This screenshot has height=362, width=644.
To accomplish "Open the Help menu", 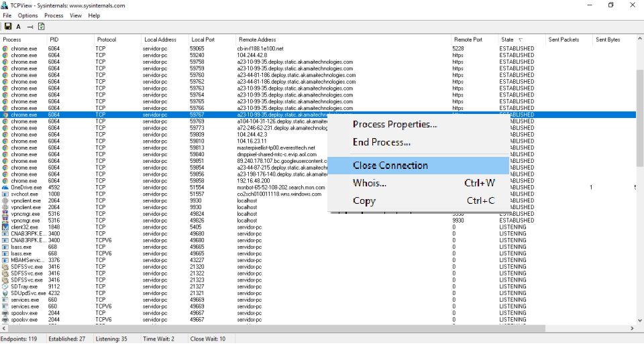I will pos(94,15).
